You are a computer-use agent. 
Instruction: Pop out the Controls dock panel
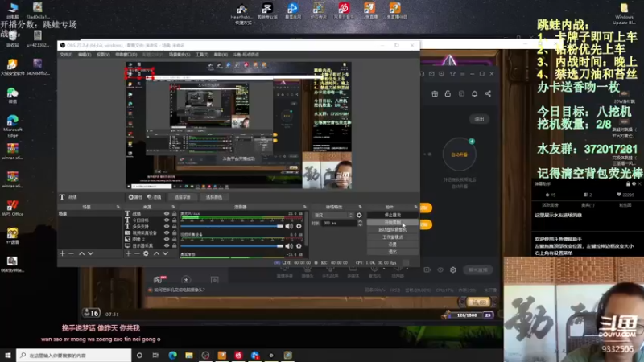click(415, 207)
